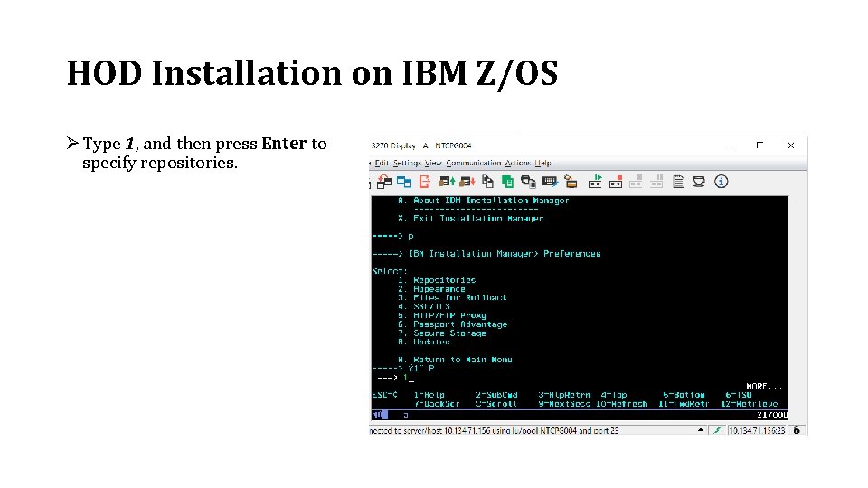Click the '2=SubCmd' function key label
This screenshot has height=488, width=868.
point(496,395)
